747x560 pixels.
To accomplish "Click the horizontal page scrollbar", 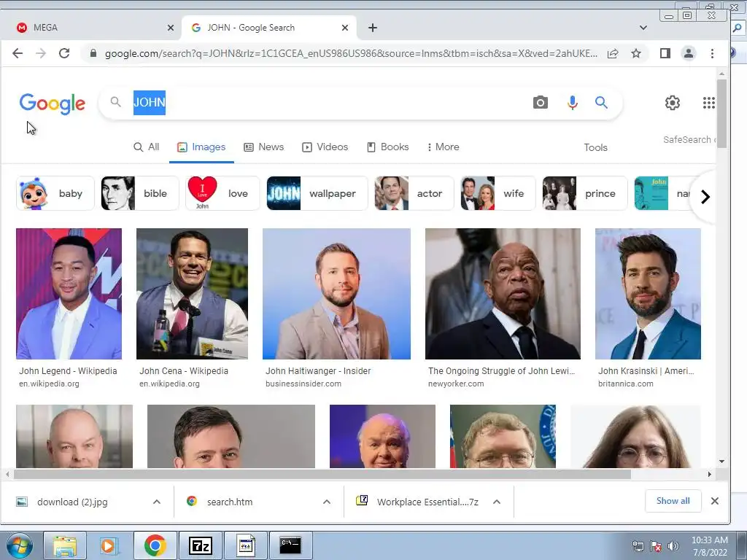I will (322, 474).
